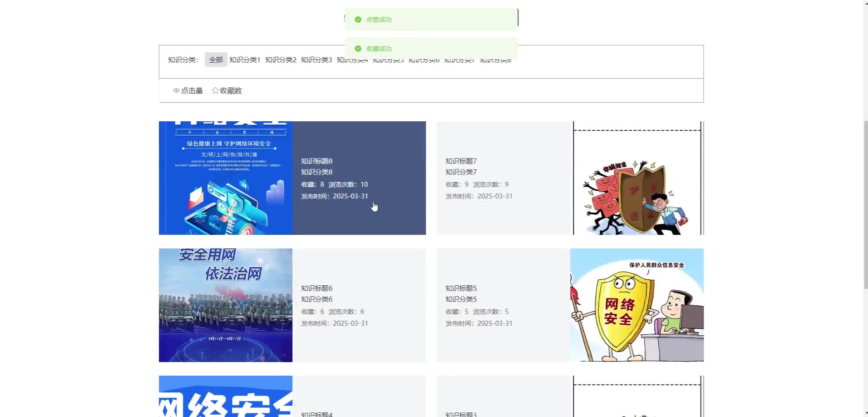This screenshot has width=868, height=417.
Task: Select the 全部 category filter
Action: tap(216, 60)
